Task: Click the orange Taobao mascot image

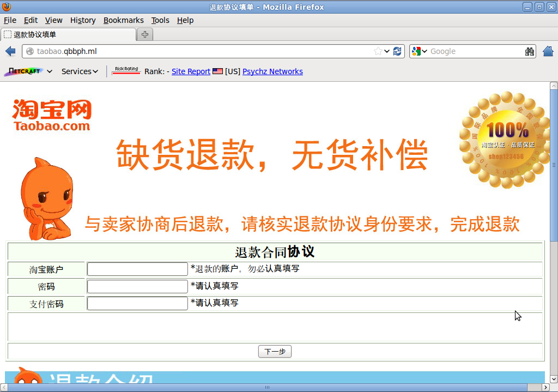Action: pyautogui.click(x=47, y=198)
